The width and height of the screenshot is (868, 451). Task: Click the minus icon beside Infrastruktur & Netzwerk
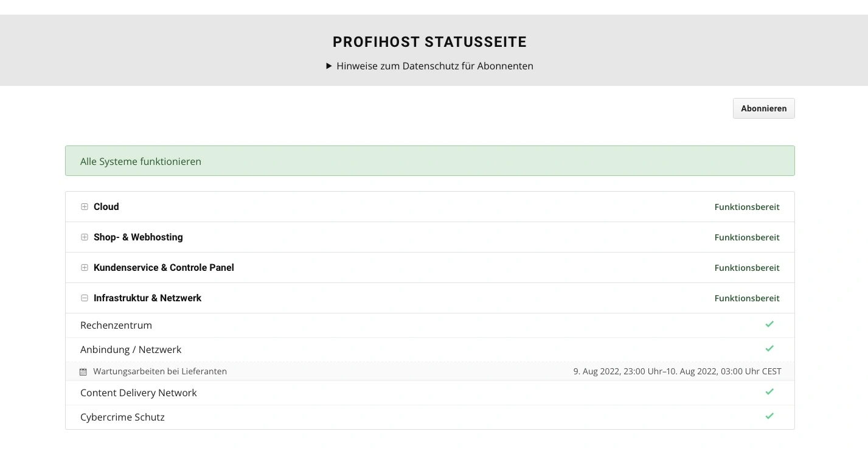(x=85, y=298)
